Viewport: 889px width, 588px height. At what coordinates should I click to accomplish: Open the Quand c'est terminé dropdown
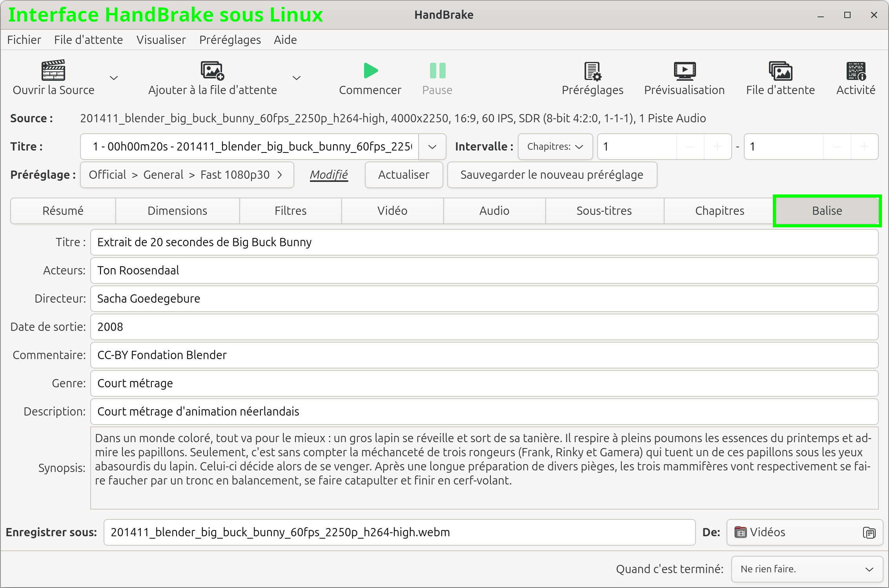pos(807,569)
